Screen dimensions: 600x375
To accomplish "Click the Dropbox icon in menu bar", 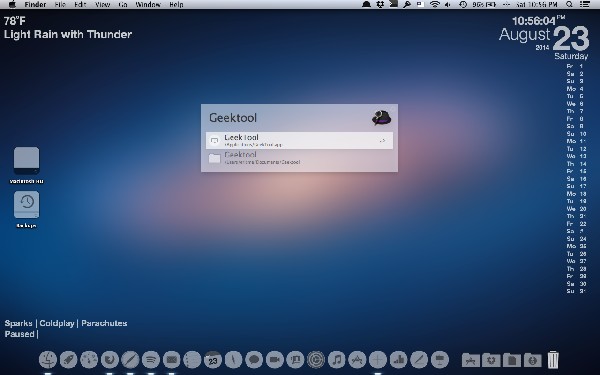I will [380, 4].
